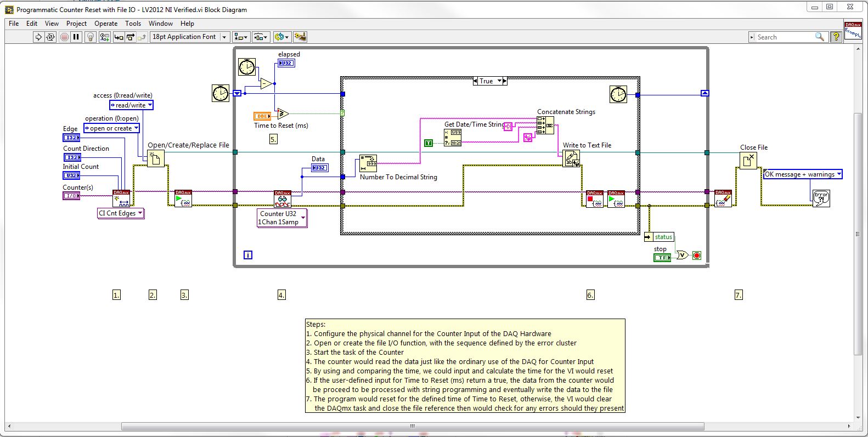The width and height of the screenshot is (868, 437).
Task: Click the Write to Text File node
Action: pos(571,158)
